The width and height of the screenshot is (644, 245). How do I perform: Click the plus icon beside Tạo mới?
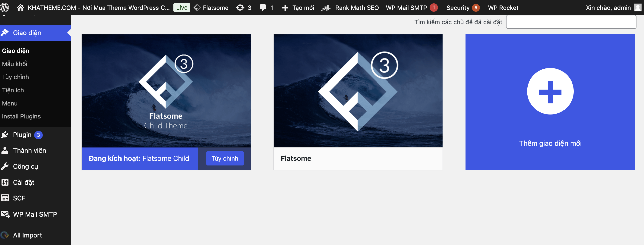click(x=285, y=8)
